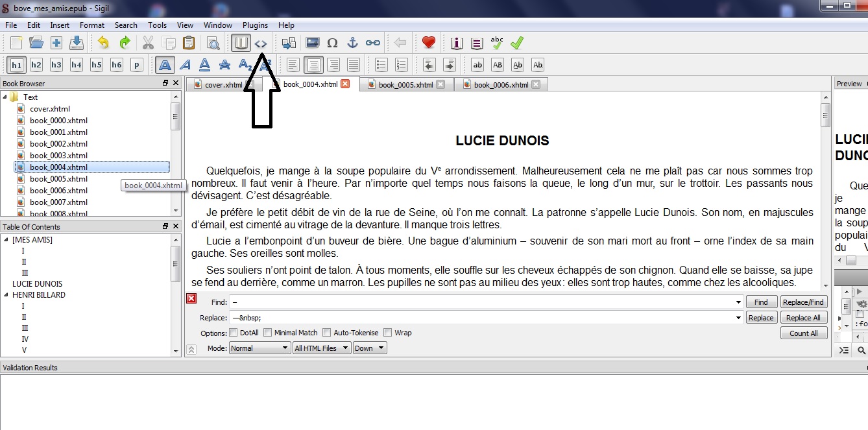Center-align text using alignment icon
Viewport: 868px width, 430px height.
(x=314, y=65)
